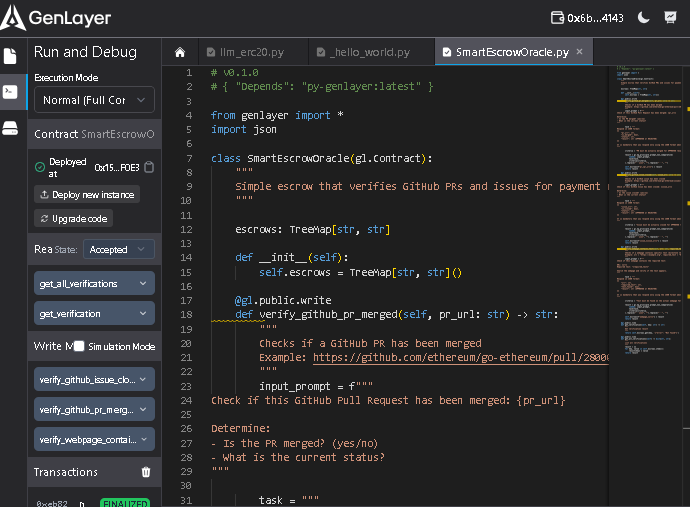Screen dimensions: 690x507
Task: Open the State Accepted dropdown
Action: point(119,250)
